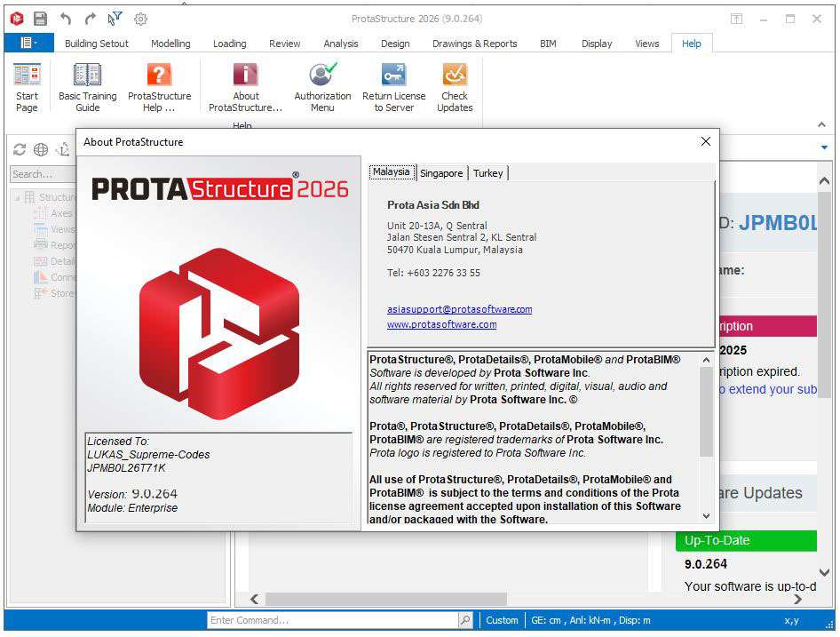Collapse the ribbon with the chevron

[821, 125]
